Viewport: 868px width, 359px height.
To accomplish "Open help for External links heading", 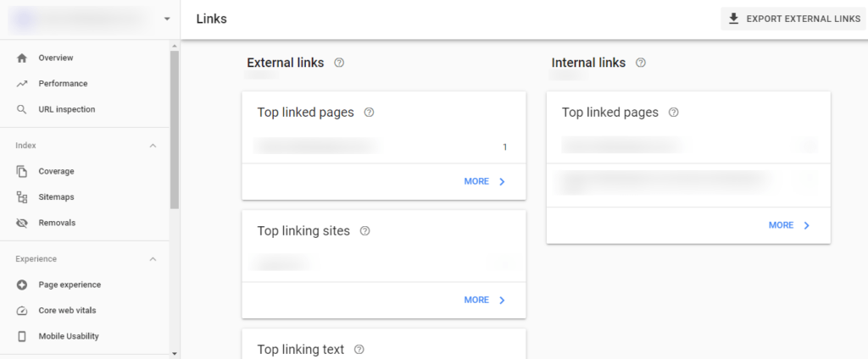I will coord(339,63).
